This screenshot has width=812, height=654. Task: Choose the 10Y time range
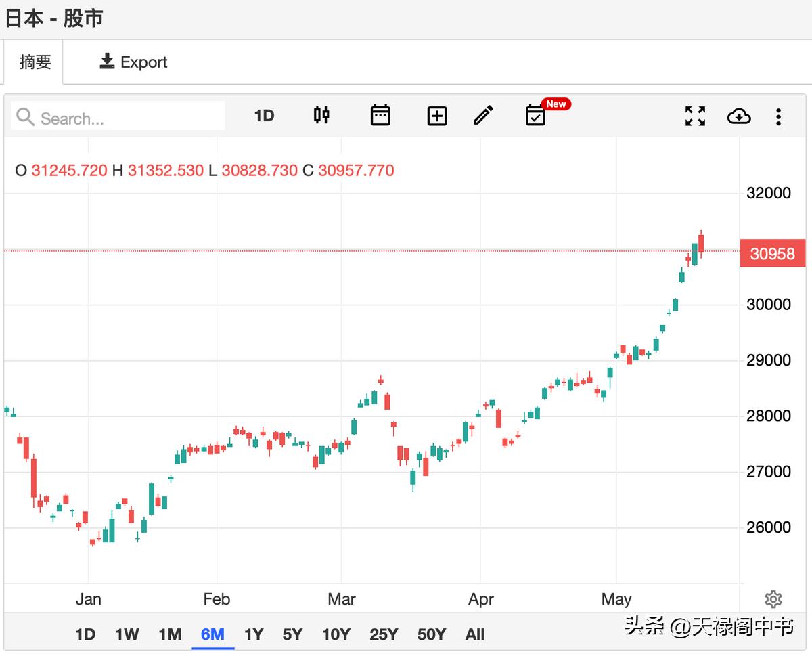pyautogui.click(x=336, y=634)
